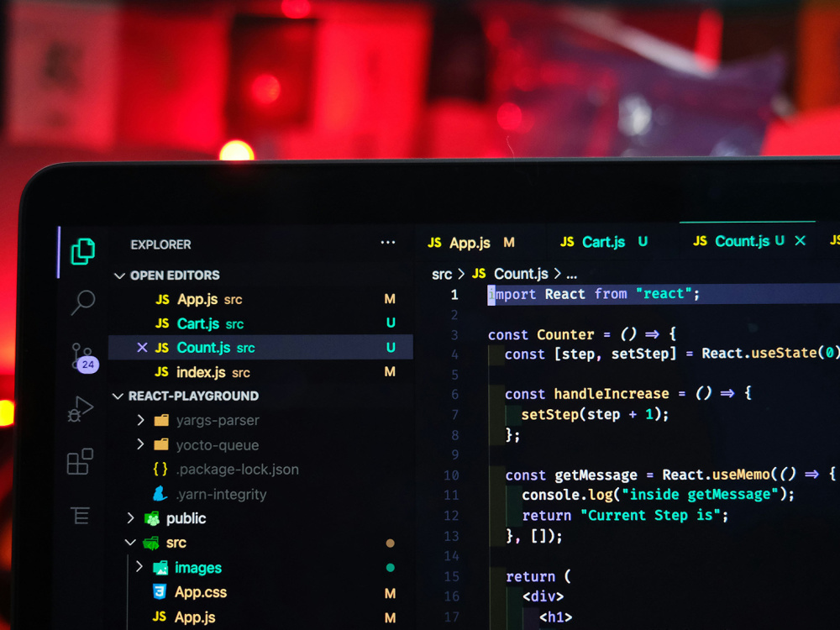
Task: Expand the images folder chevron
Action: pos(139,567)
